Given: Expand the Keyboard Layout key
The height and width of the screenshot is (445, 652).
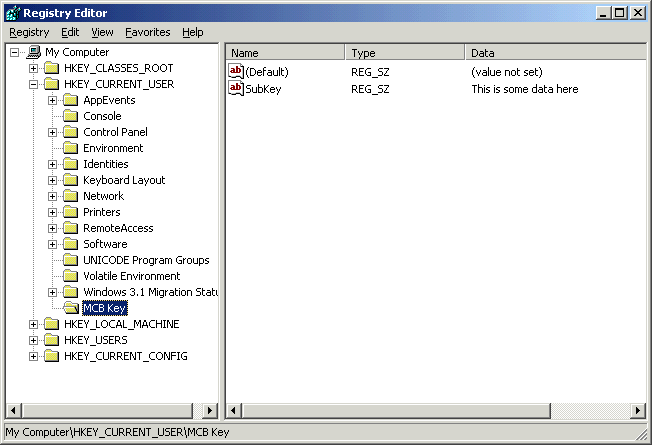Looking at the screenshot, I should coord(52,180).
